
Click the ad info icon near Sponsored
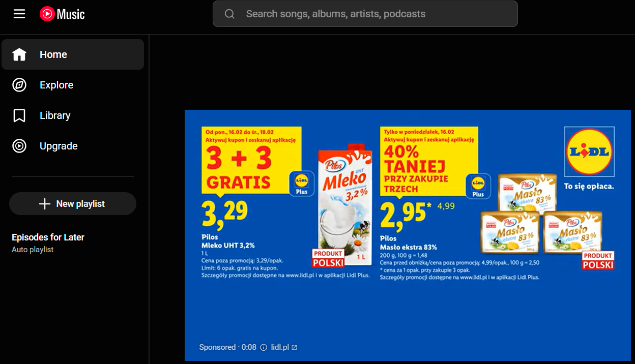[x=264, y=347]
